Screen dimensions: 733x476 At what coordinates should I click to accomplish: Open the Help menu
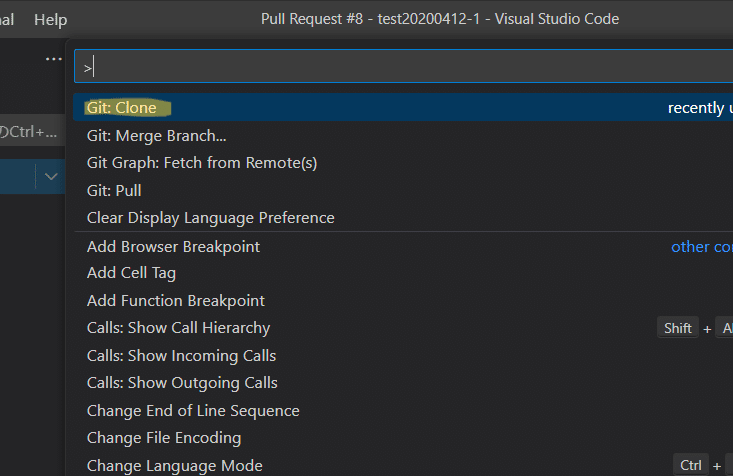pos(50,19)
